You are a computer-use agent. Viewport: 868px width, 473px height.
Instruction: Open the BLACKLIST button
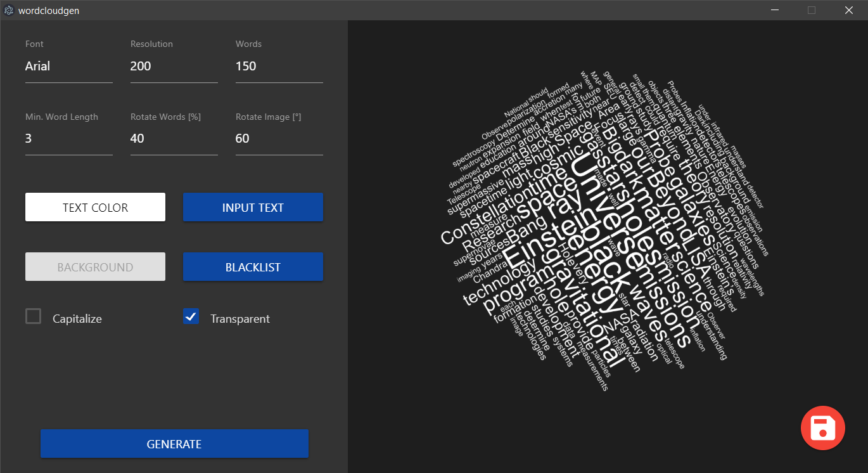(x=253, y=267)
